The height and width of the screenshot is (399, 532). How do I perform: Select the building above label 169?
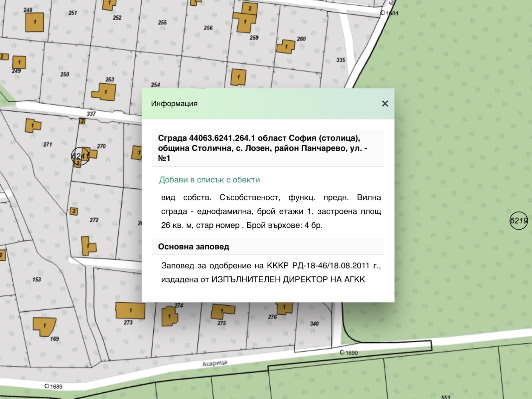coord(44,326)
